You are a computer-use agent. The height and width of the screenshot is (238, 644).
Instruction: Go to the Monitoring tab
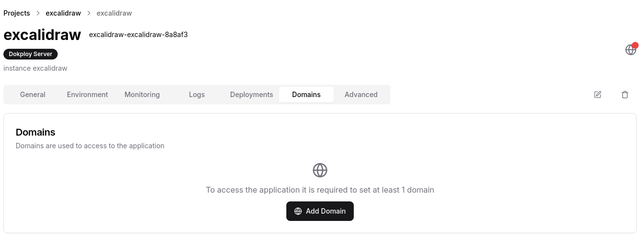142,95
